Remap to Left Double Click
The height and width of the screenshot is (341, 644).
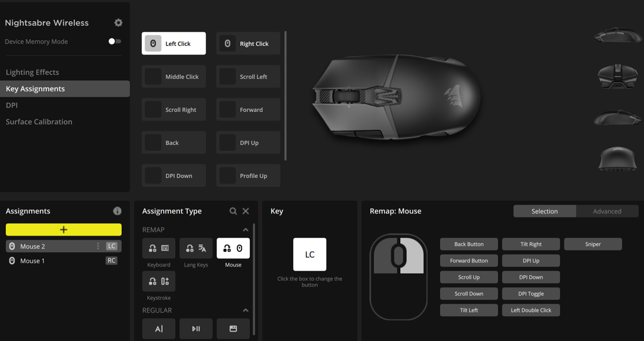[531, 310]
